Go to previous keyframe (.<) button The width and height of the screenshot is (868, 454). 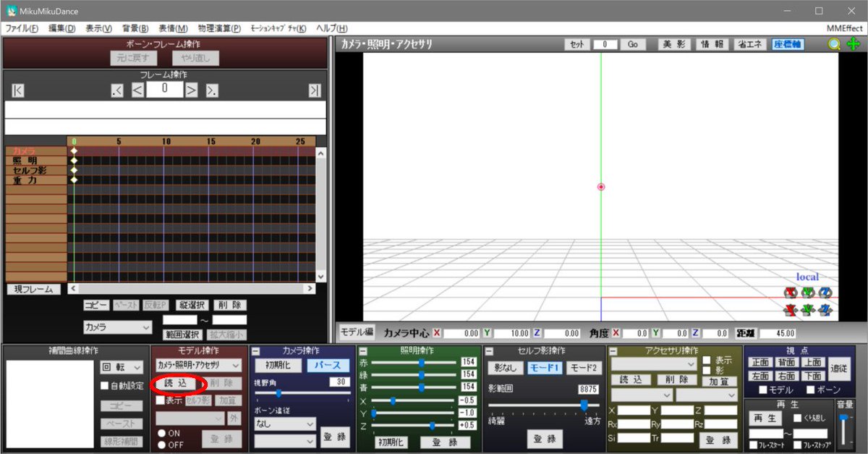pyautogui.click(x=118, y=90)
